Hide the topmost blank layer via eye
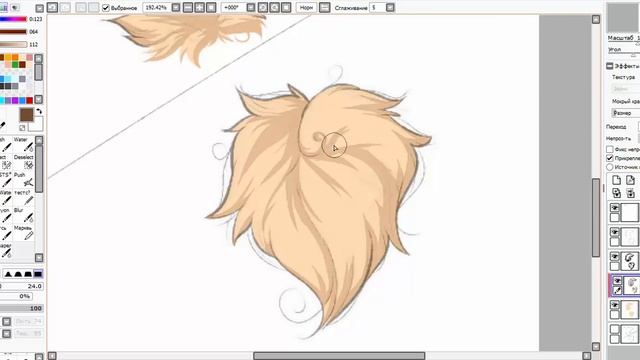The image size is (640, 360). [x=615, y=208]
